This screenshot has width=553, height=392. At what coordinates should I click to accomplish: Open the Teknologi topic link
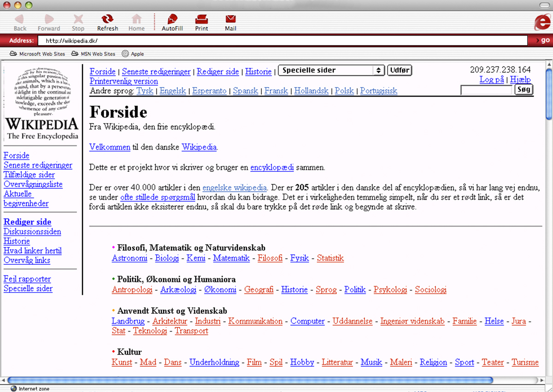[150, 331]
